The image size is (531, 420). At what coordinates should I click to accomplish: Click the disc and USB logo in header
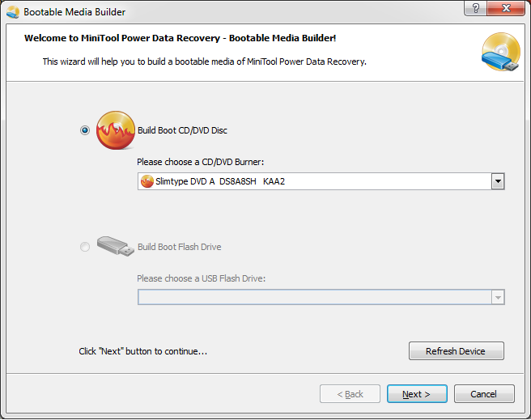coord(501,52)
